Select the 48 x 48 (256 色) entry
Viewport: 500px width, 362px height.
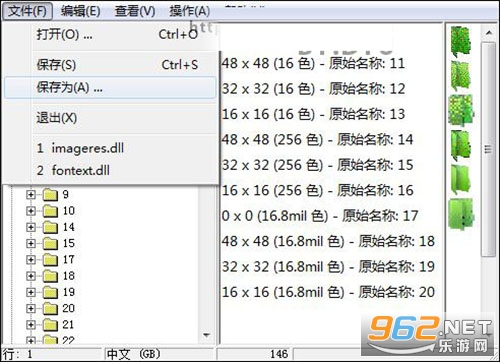pyautogui.click(x=317, y=139)
